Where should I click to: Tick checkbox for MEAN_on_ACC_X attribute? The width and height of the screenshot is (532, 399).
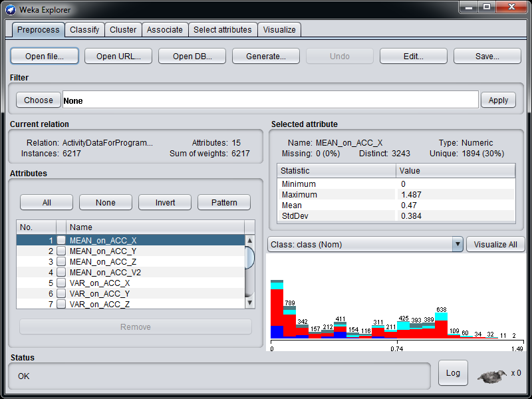click(61, 240)
